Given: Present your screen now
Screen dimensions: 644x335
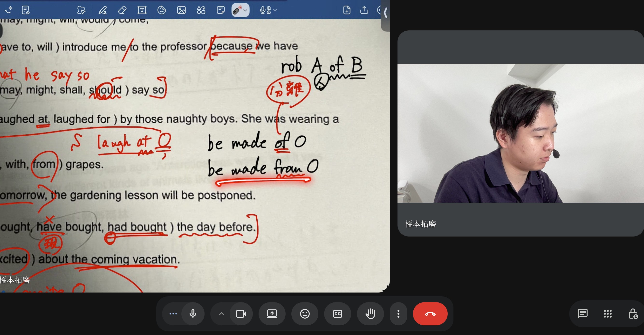Looking at the screenshot, I should (x=272, y=314).
